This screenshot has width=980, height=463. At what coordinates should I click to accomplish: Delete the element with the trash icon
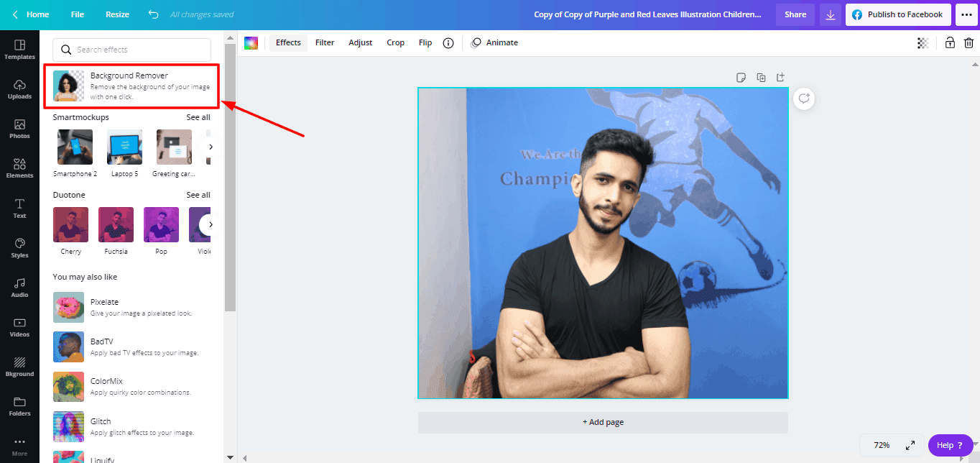969,43
